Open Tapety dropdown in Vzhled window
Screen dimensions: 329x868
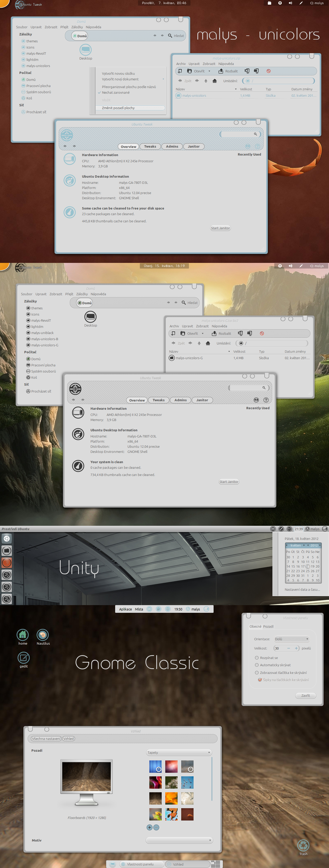click(x=179, y=753)
